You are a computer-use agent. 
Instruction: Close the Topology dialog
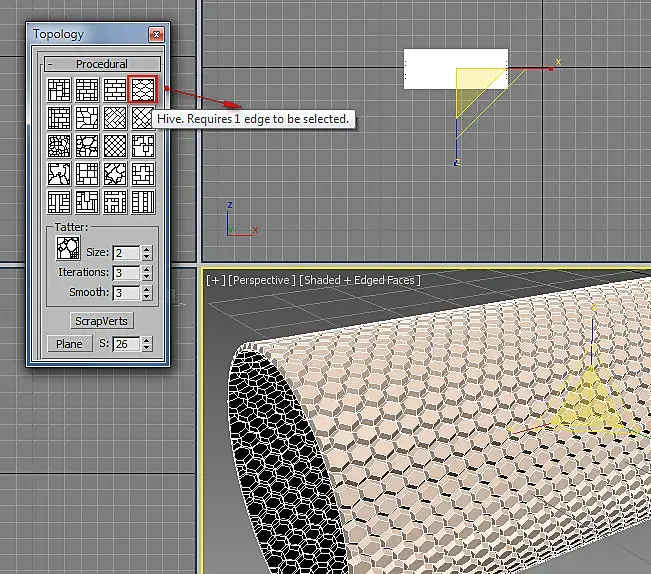point(156,34)
